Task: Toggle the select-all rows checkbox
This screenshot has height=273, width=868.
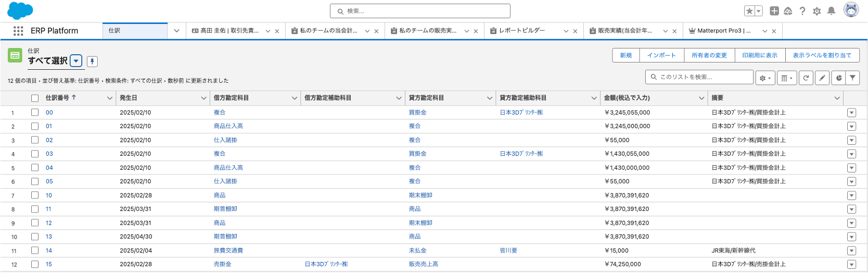Action: click(x=35, y=98)
